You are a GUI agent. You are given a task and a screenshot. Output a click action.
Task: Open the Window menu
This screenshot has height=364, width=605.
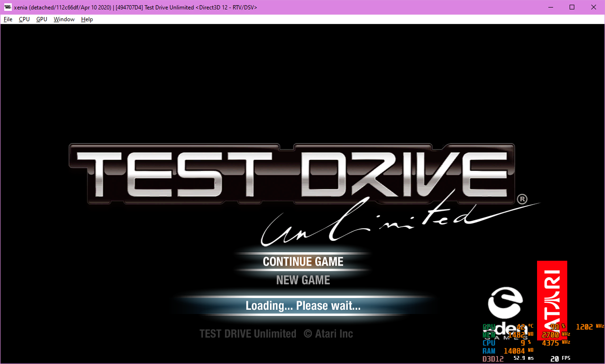tap(64, 19)
